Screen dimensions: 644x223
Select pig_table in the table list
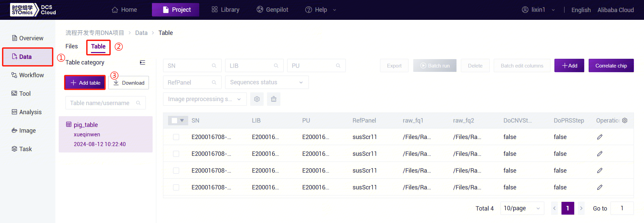tap(106, 134)
